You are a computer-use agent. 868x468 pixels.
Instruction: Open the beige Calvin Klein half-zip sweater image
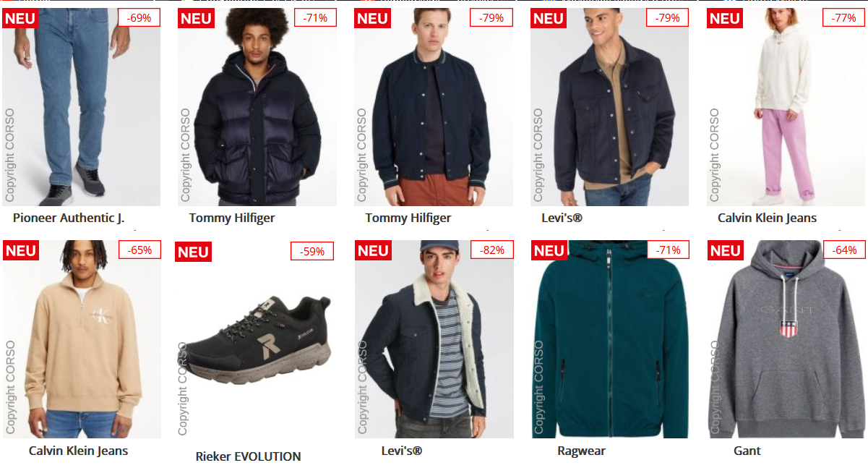[81, 339]
